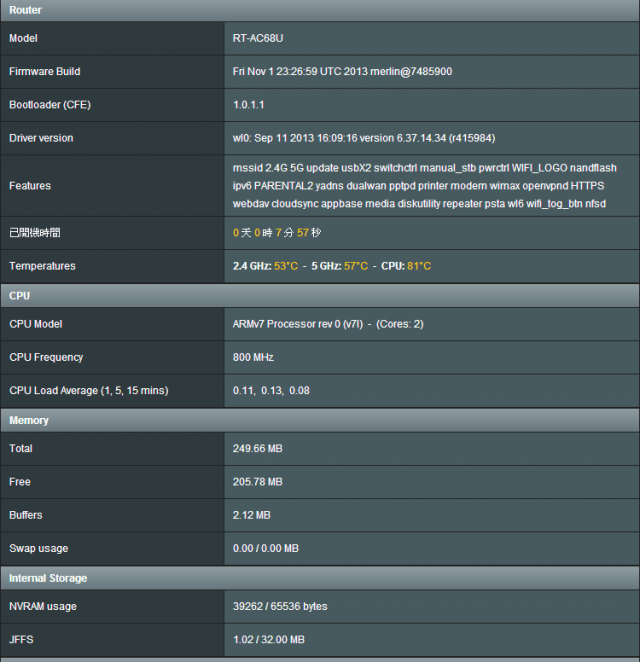
Task: Select the features line starting with 'ipv6 PARENTAL2'
Action: point(418,186)
